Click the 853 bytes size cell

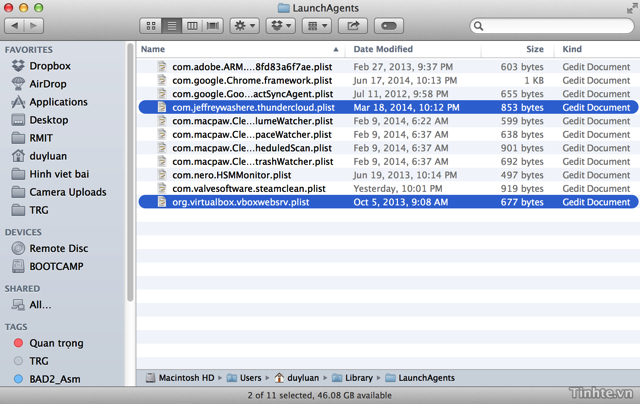(522, 107)
